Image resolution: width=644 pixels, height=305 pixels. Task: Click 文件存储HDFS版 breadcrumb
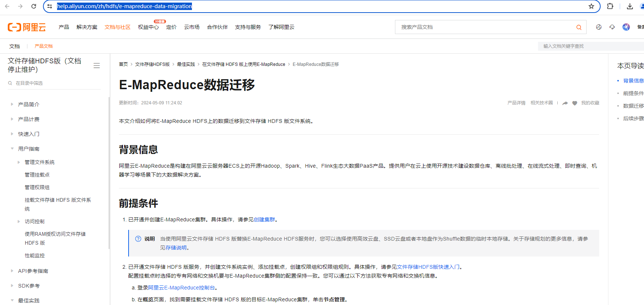tap(152, 64)
